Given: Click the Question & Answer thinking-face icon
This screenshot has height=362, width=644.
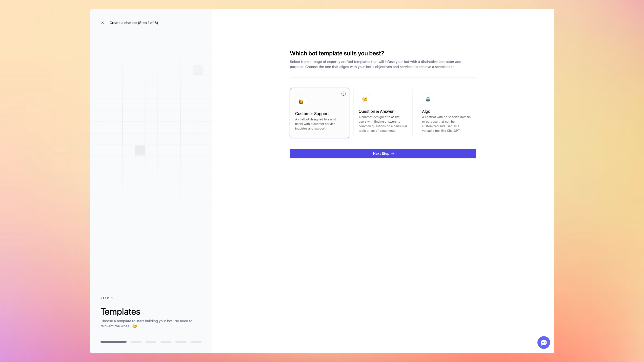Looking at the screenshot, I should point(365,99).
